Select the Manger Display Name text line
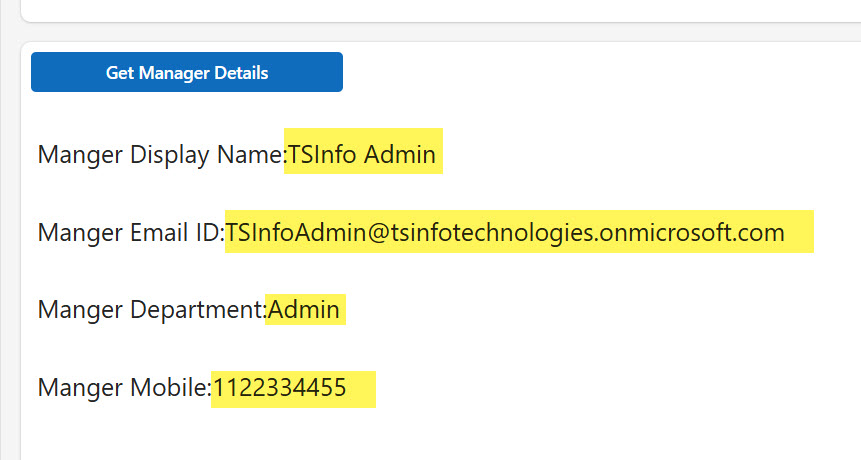 (237, 154)
